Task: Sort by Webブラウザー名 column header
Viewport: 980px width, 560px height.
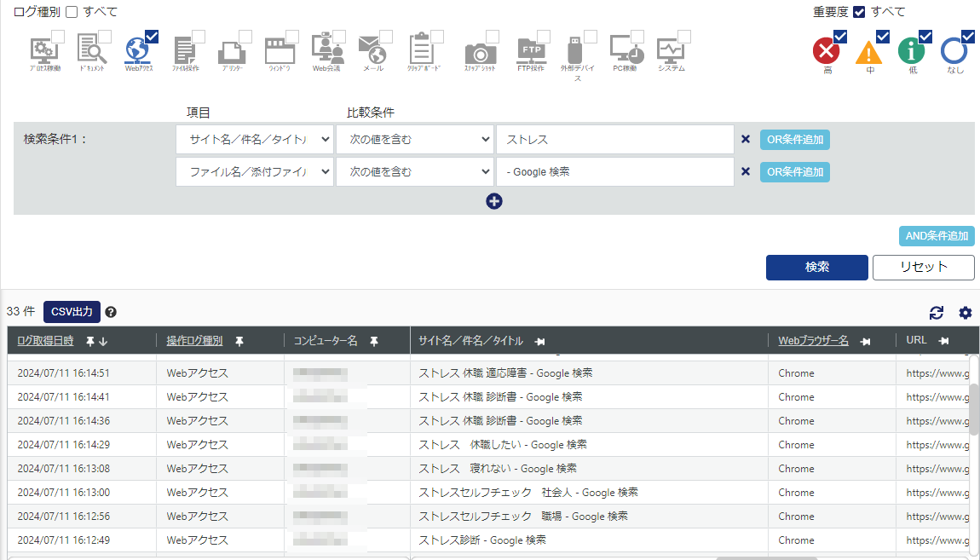Action: (x=813, y=341)
